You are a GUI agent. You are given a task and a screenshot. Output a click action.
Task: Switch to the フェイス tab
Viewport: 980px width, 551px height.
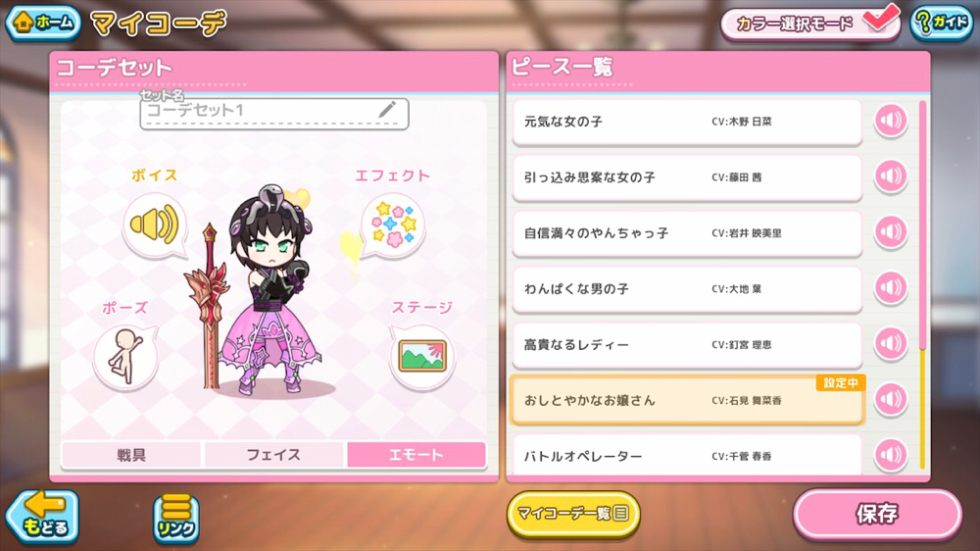coord(273,455)
